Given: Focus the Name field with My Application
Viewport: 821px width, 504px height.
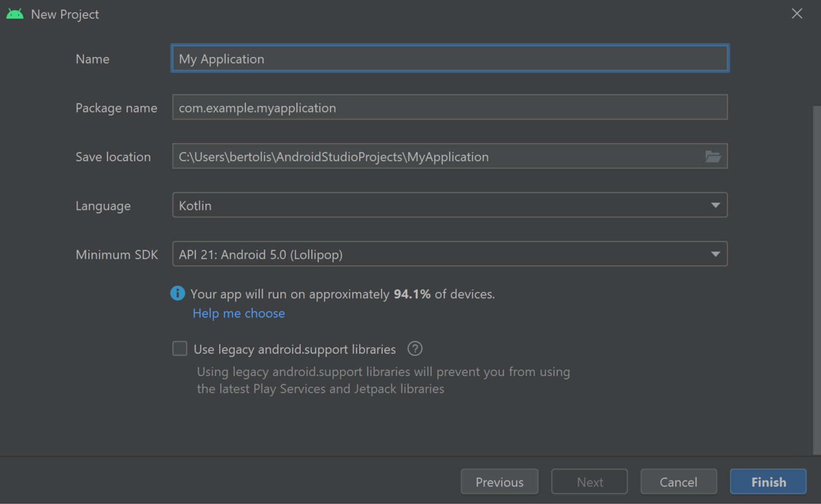Looking at the screenshot, I should [450, 58].
